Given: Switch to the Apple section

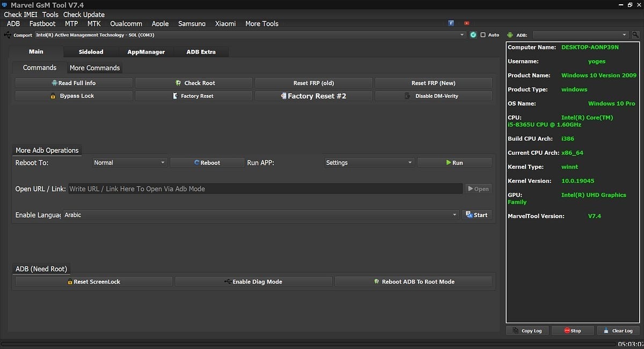Looking at the screenshot, I should click(x=160, y=24).
